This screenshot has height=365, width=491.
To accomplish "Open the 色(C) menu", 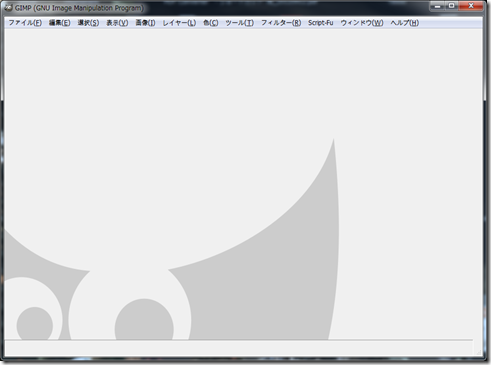I will coord(211,23).
